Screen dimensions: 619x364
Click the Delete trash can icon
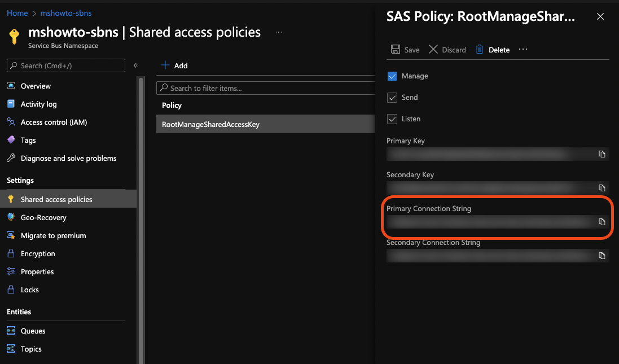(x=479, y=49)
